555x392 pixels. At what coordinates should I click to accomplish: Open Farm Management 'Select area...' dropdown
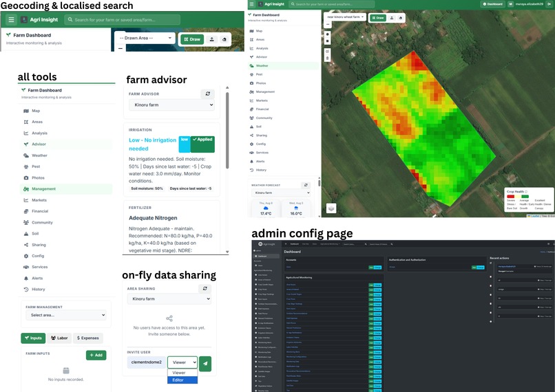(66, 315)
